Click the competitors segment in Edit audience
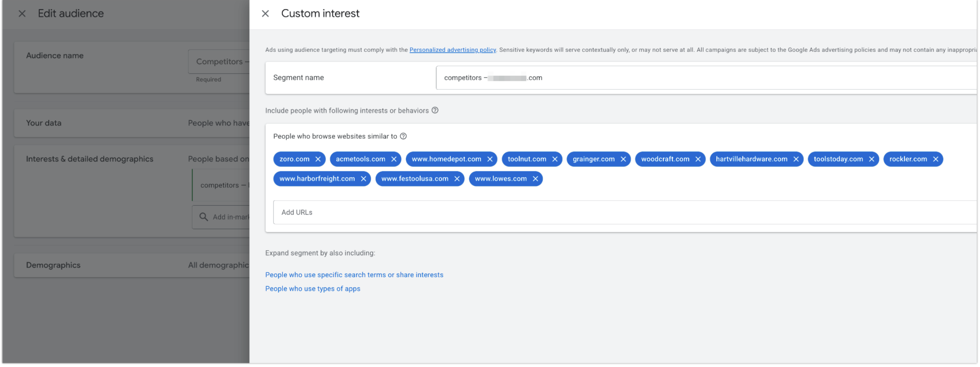Viewport: 980px width, 367px height. (221, 185)
